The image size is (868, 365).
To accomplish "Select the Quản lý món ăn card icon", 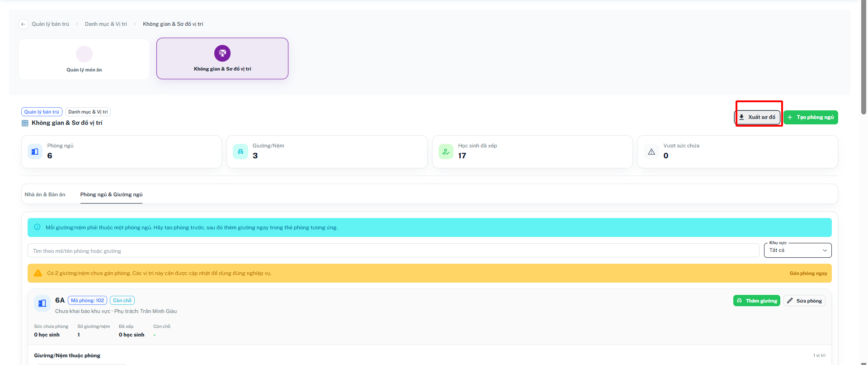I will pos(84,54).
